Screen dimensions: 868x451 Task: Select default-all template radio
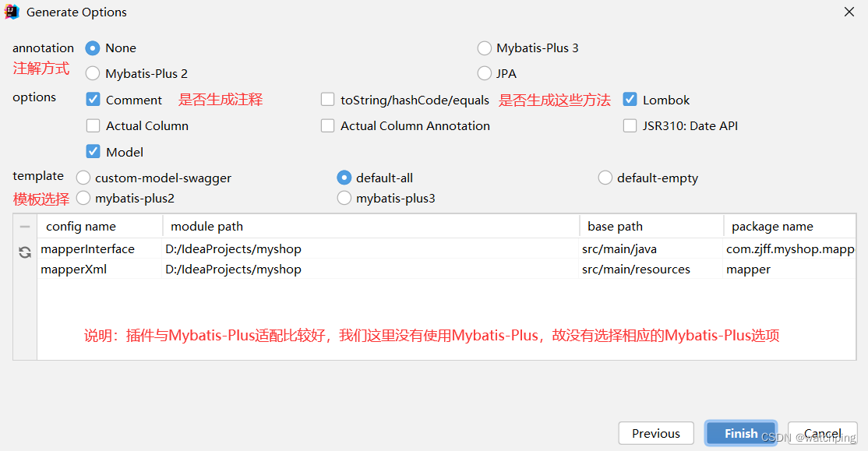click(x=344, y=178)
